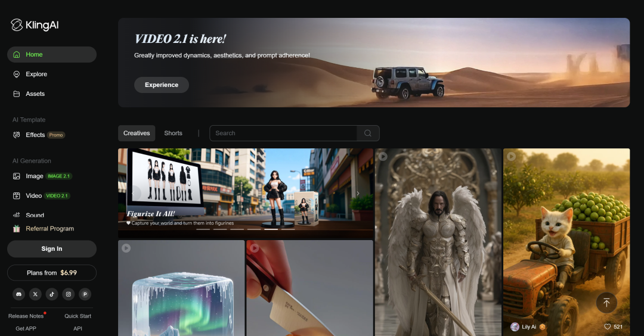Open Sound generation
Viewport: 644px width, 336px height.
pos(52,215)
